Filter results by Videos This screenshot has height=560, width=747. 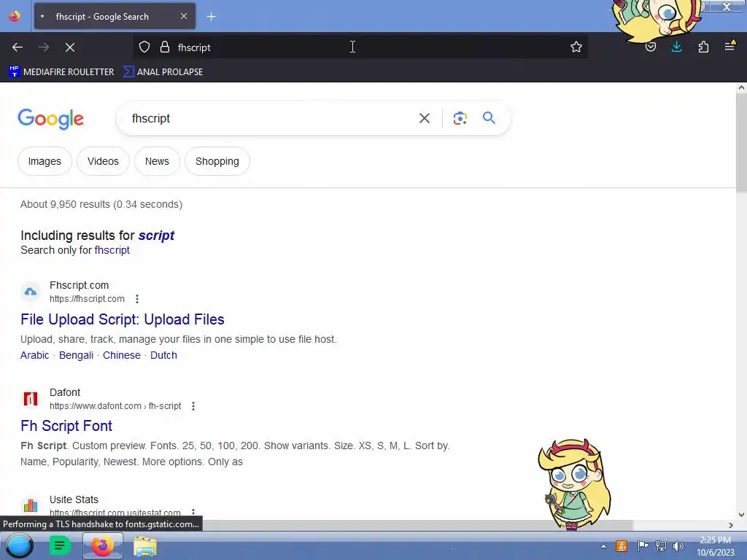point(103,161)
